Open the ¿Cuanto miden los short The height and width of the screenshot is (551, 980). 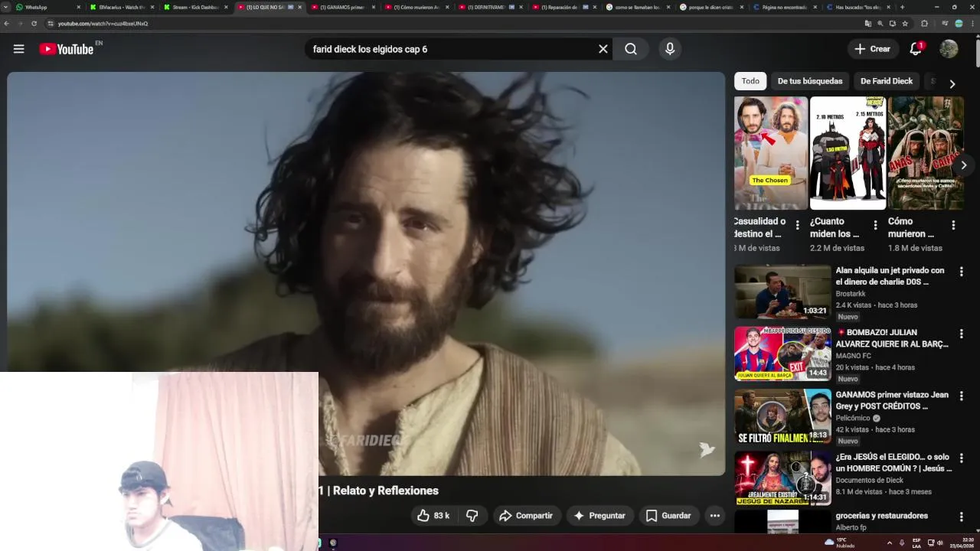[848, 153]
